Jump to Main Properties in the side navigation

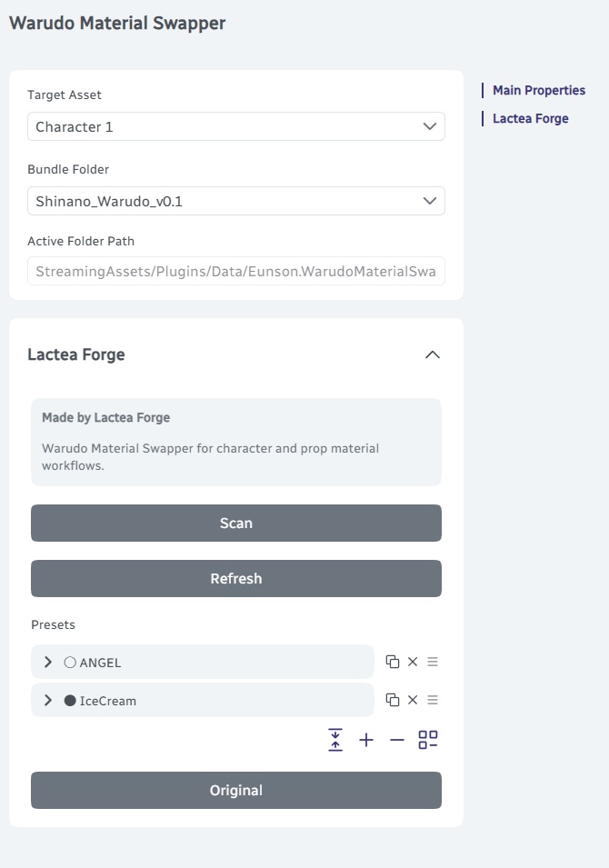[x=539, y=90]
